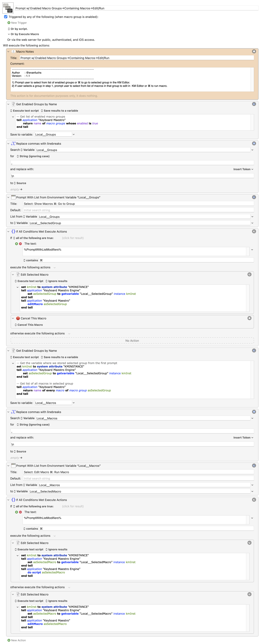Viewport: 261px width, 644px height.
Task: Click the macro icon thumbnail beside the title
Action: [x=8, y=8]
